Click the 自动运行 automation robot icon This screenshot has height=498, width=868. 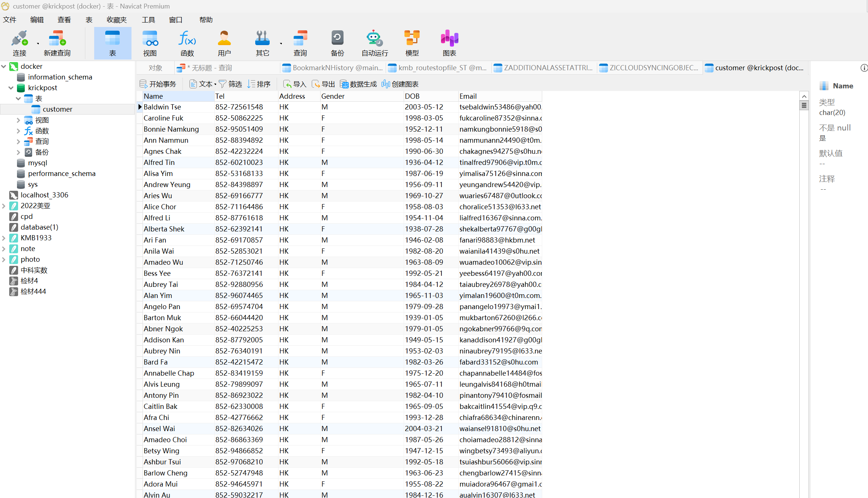pyautogui.click(x=375, y=39)
